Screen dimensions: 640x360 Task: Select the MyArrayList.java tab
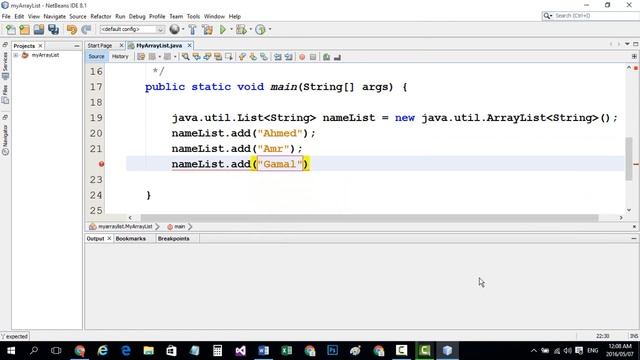click(159, 46)
